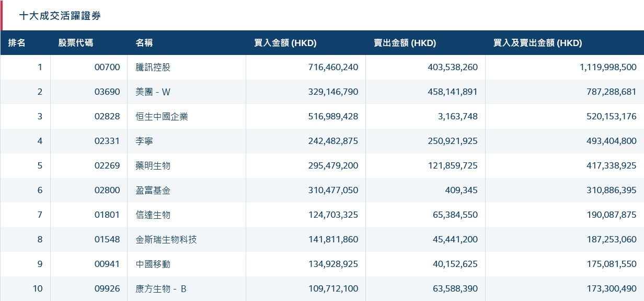Select the 賣出金額 (HKD) column header

click(x=405, y=43)
